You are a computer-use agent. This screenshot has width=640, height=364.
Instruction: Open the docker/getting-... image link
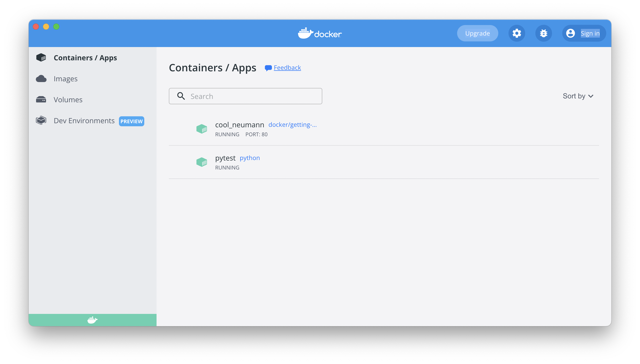(293, 125)
